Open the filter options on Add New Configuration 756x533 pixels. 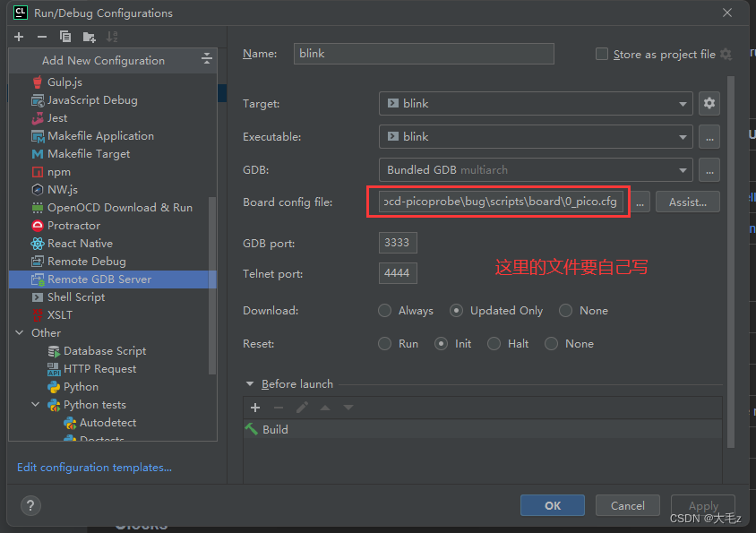(206, 60)
